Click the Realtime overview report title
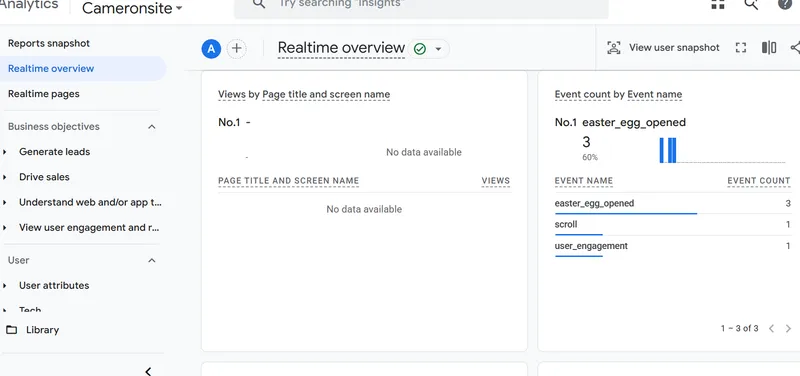This screenshot has width=800, height=376. [341, 48]
